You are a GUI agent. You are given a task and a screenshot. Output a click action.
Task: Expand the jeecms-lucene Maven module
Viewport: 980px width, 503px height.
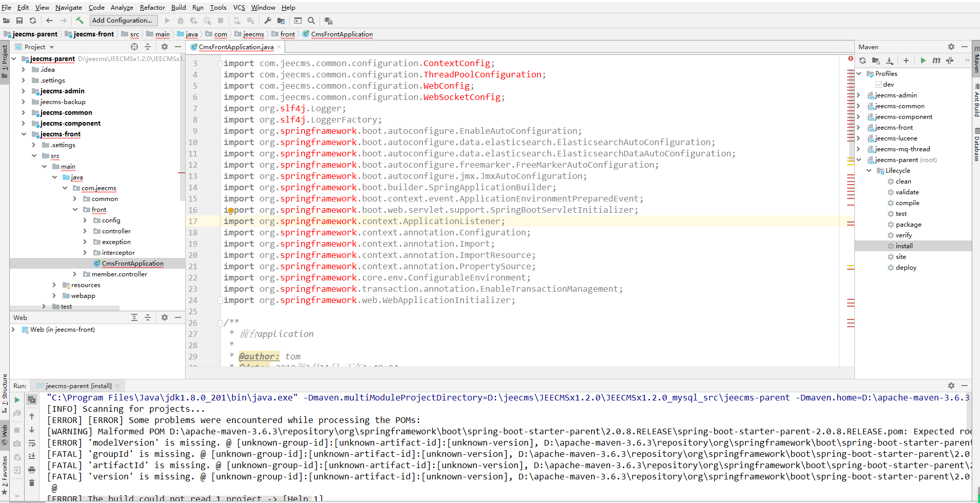(859, 138)
